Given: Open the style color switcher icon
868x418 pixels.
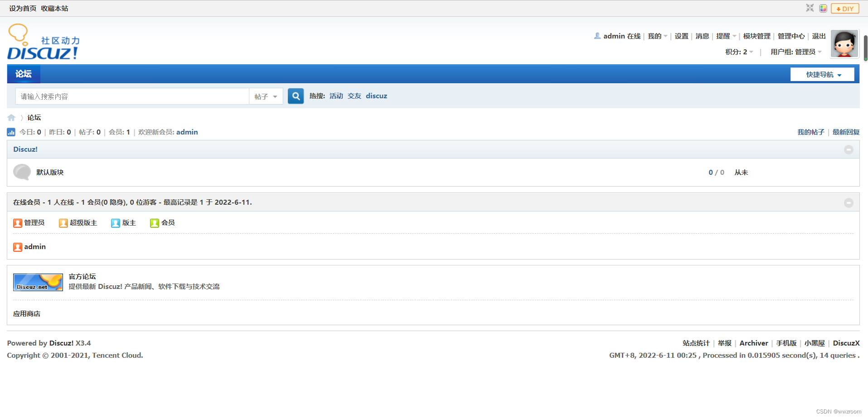Looking at the screenshot, I should pyautogui.click(x=823, y=8).
